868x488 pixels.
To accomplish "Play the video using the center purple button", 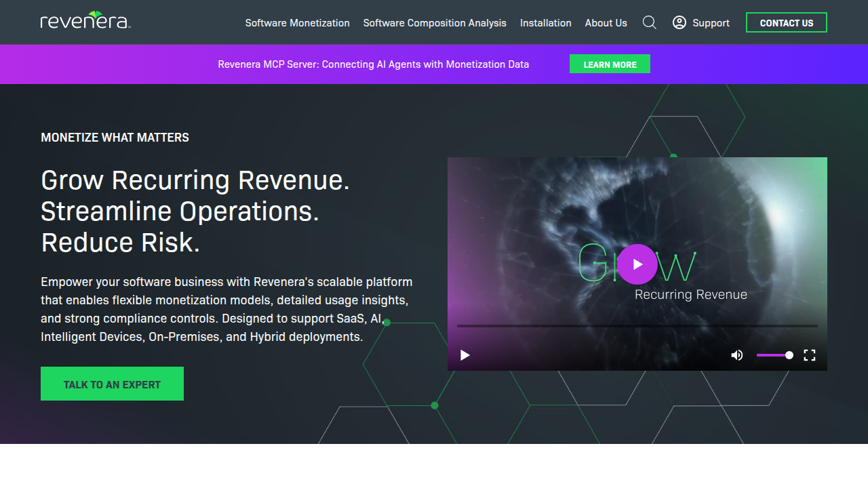I will coord(637,264).
